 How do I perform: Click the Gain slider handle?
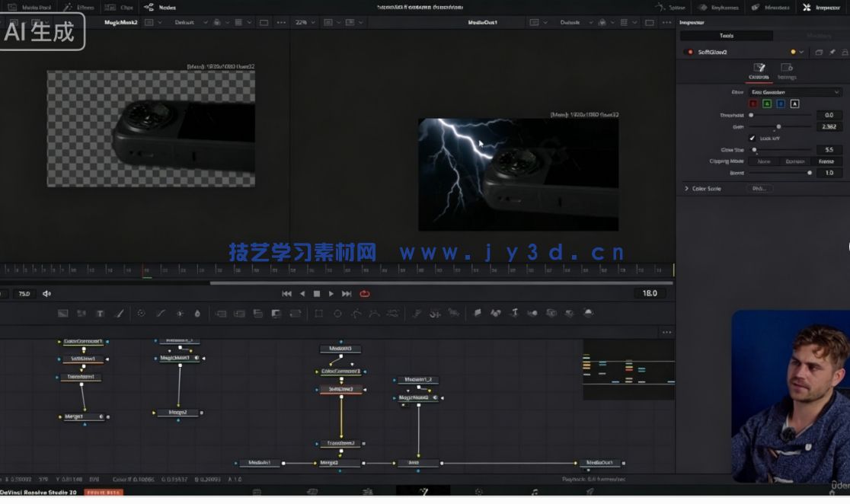click(779, 127)
